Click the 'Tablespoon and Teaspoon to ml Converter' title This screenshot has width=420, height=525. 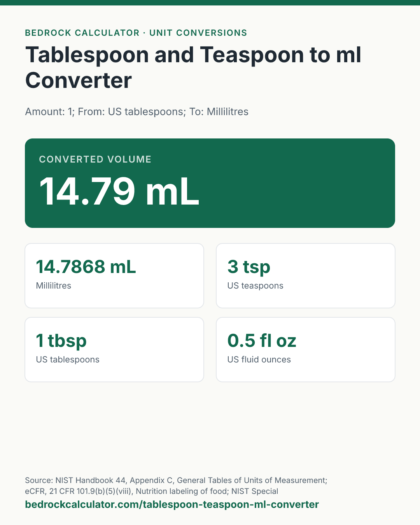pos(193,67)
